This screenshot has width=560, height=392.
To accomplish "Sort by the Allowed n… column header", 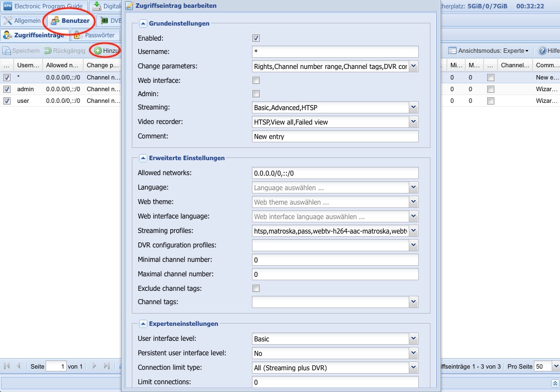I will pyautogui.click(x=62, y=66).
